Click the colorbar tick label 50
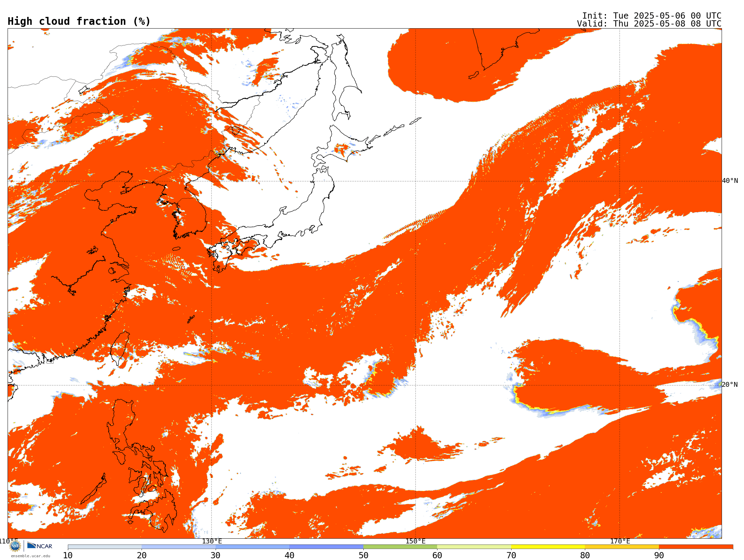This screenshot has height=560, width=744. tap(363, 556)
